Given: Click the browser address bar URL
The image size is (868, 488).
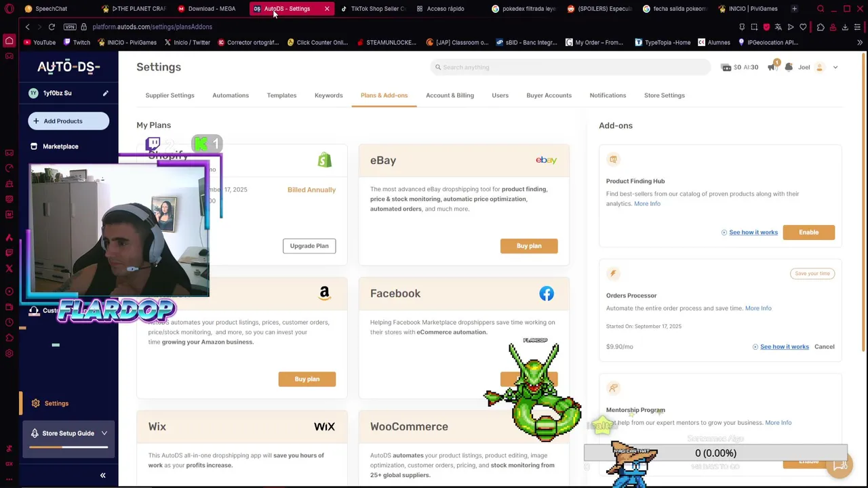Looking at the screenshot, I should click(x=152, y=26).
